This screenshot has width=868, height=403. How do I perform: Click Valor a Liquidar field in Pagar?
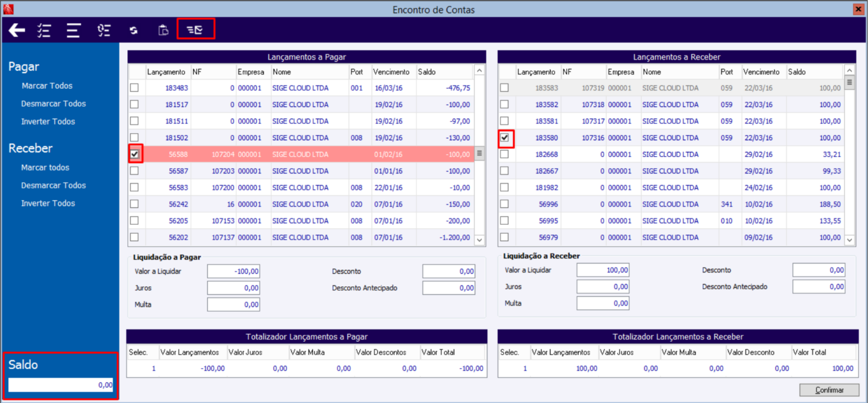[x=233, y=272]
